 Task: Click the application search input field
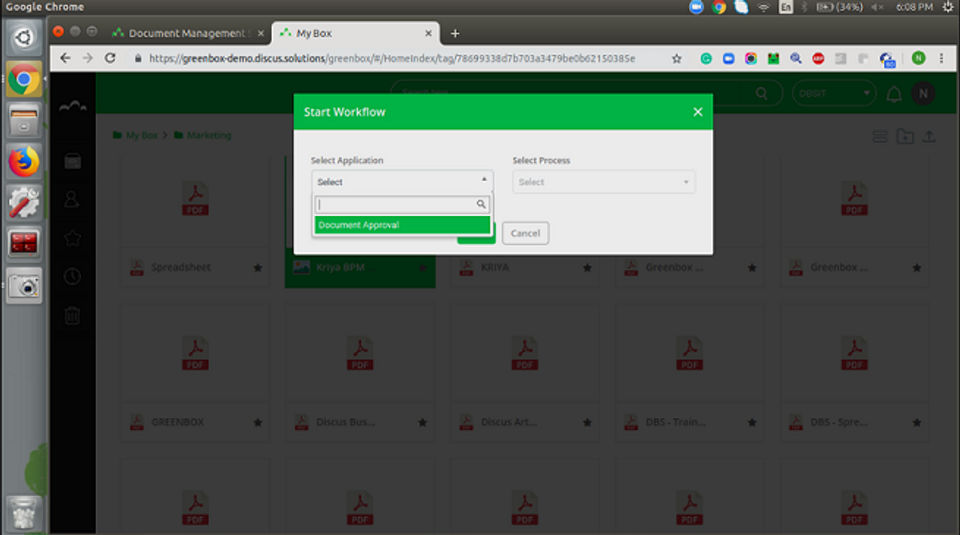396,204
